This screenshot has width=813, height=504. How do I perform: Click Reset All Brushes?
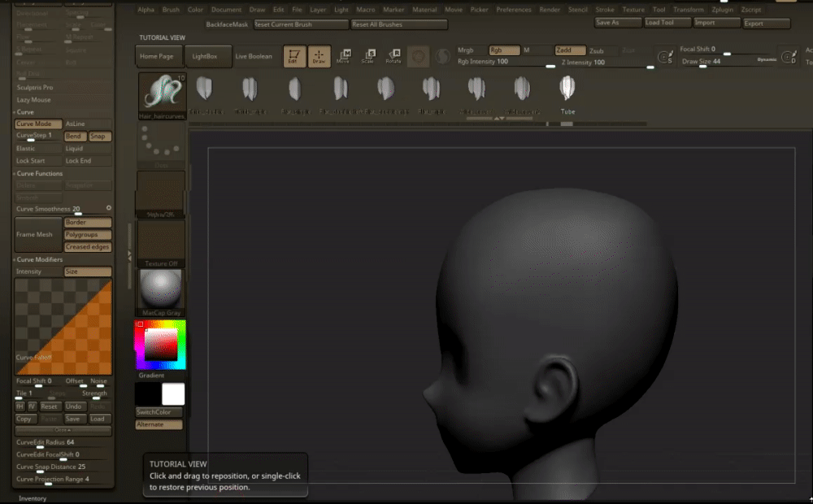click(398, 24)
